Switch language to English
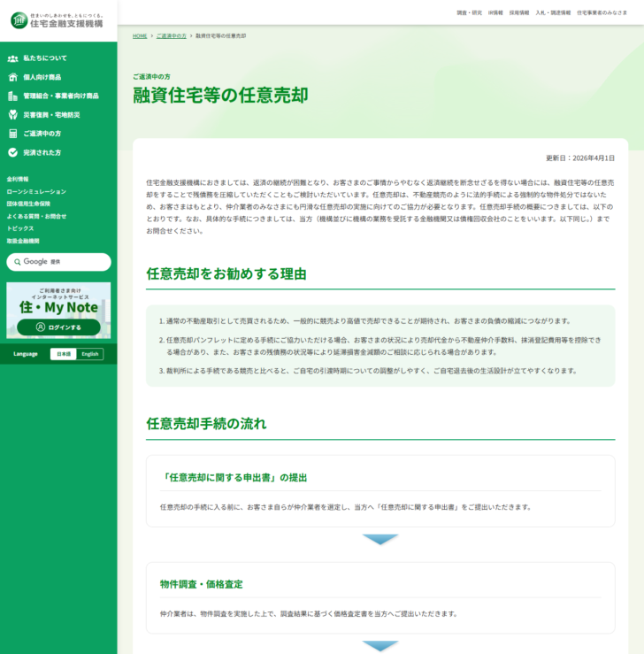The width and height of the screenshot is (644, 654). pos(89,354)
